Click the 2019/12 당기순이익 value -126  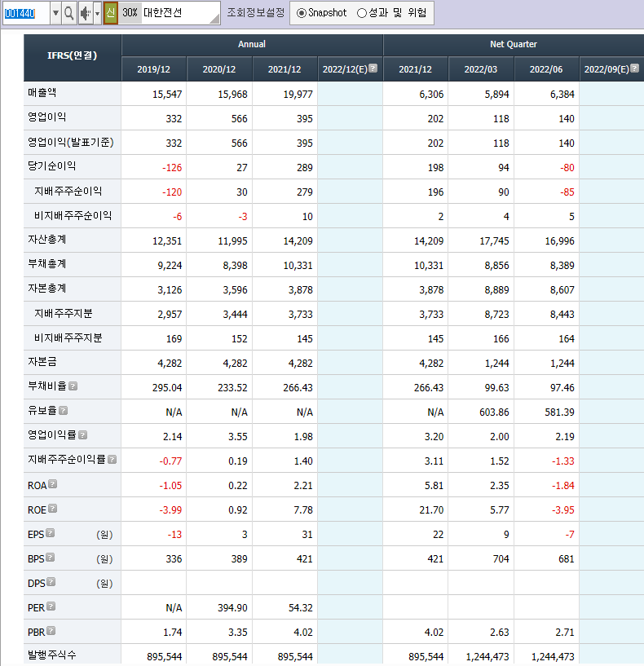coord(172,168)
